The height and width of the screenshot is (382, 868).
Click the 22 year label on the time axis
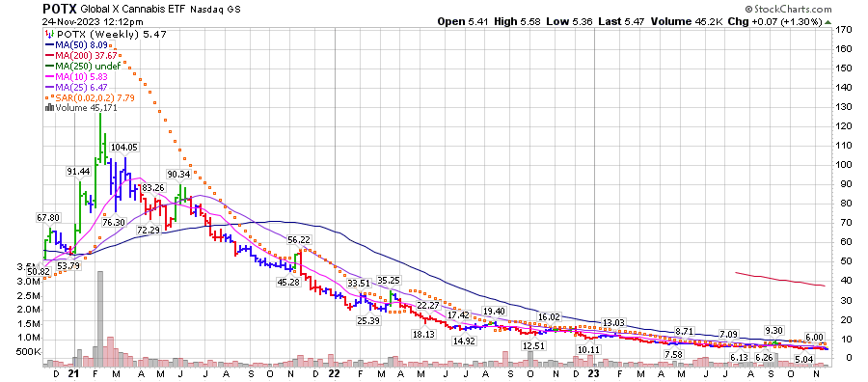tap(335, 373)
